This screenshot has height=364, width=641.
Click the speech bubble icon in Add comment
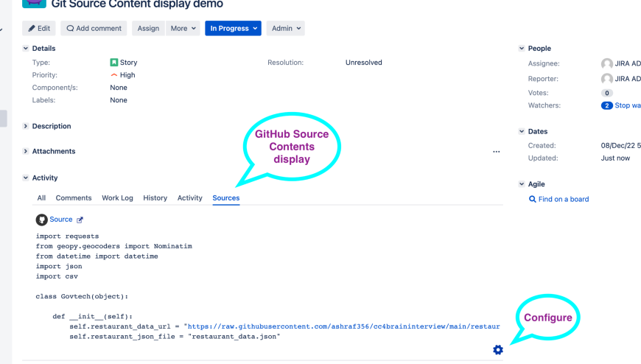70,28
